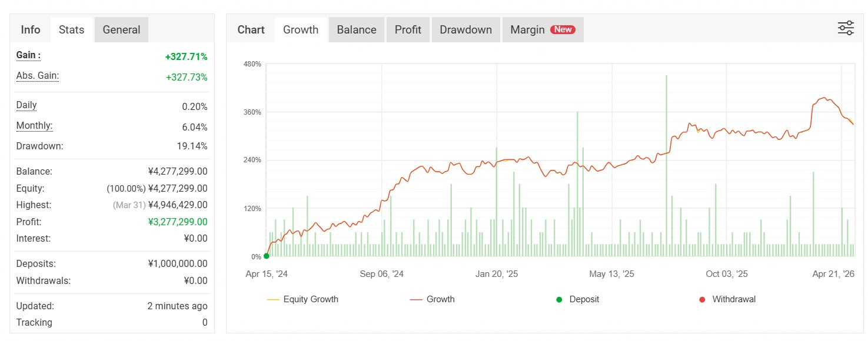Click the green Deposit marker on chart
Screen dimensions: 868x341
coord(267,256)
